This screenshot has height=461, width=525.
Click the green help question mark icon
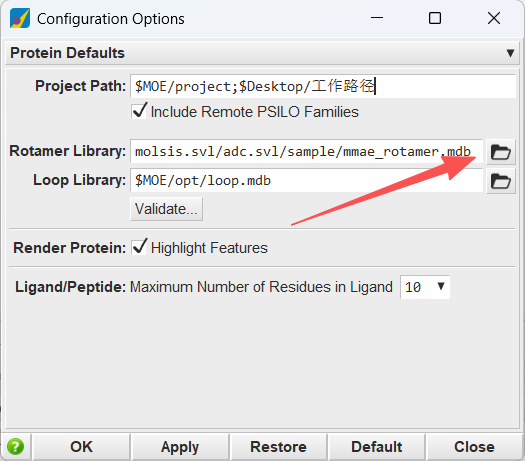pyautogui.click(x=15, y=447)
